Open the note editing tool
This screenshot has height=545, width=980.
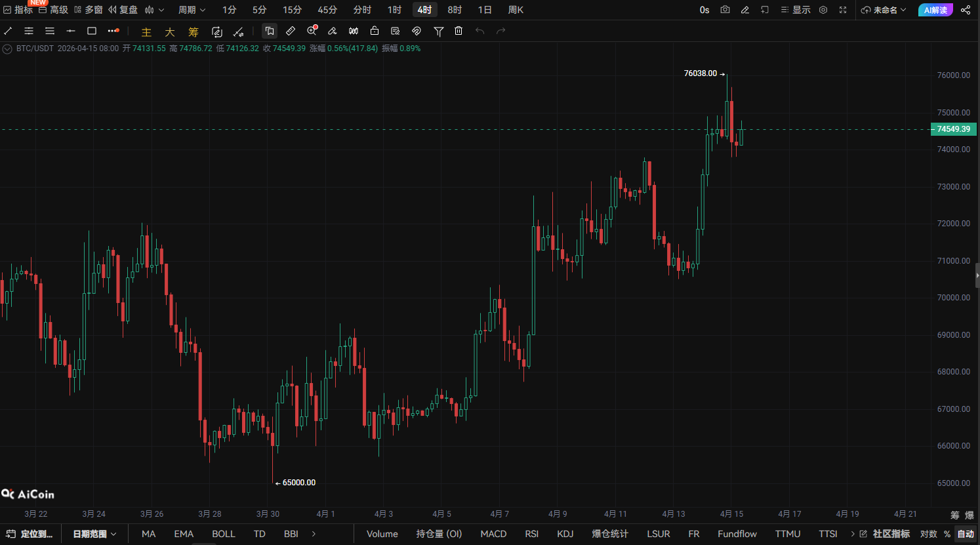point(396,31)
